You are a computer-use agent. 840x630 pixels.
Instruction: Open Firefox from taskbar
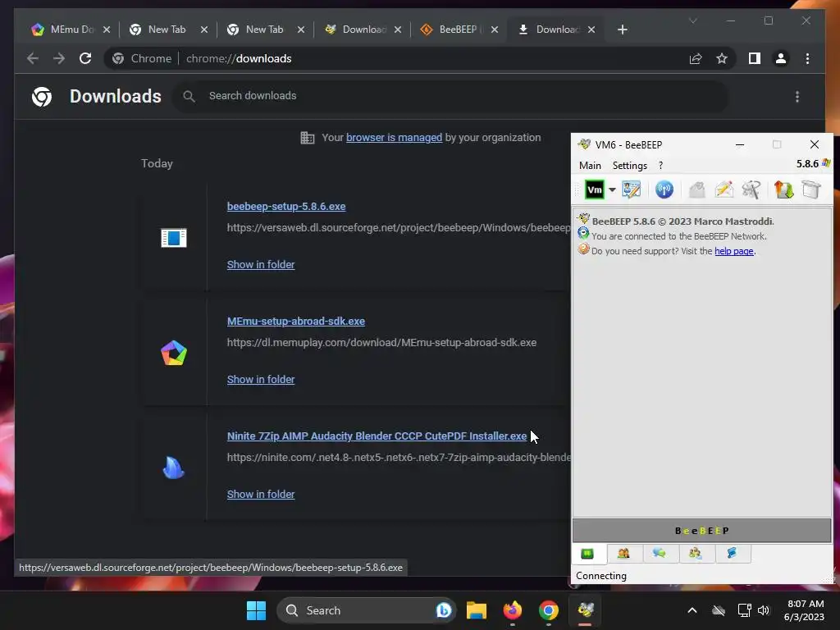[x=513, y=610]
